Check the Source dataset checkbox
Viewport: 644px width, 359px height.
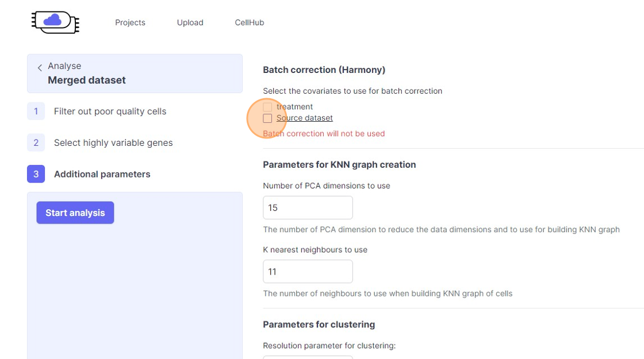pos(267,118)
